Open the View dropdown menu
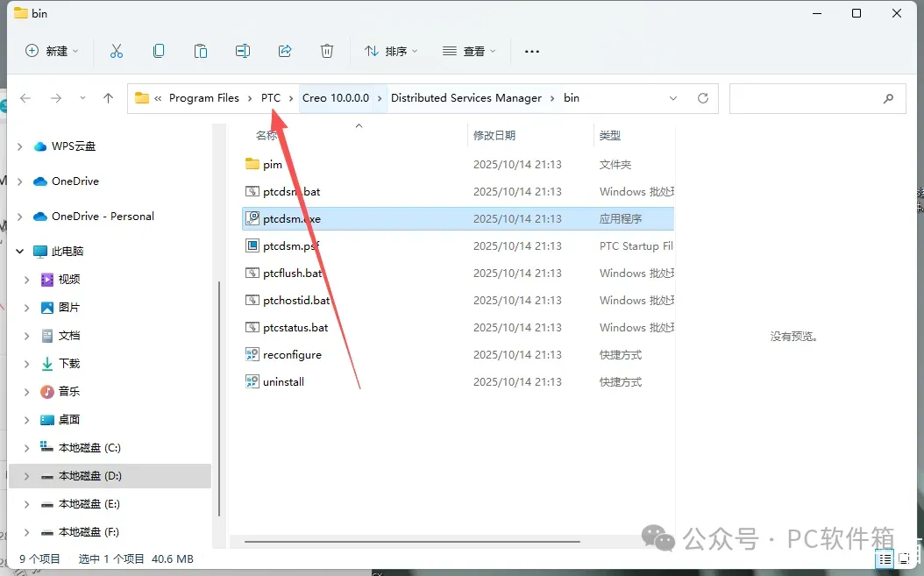The height and width of the screenshot is (576, 924). (x=469, y=52)
